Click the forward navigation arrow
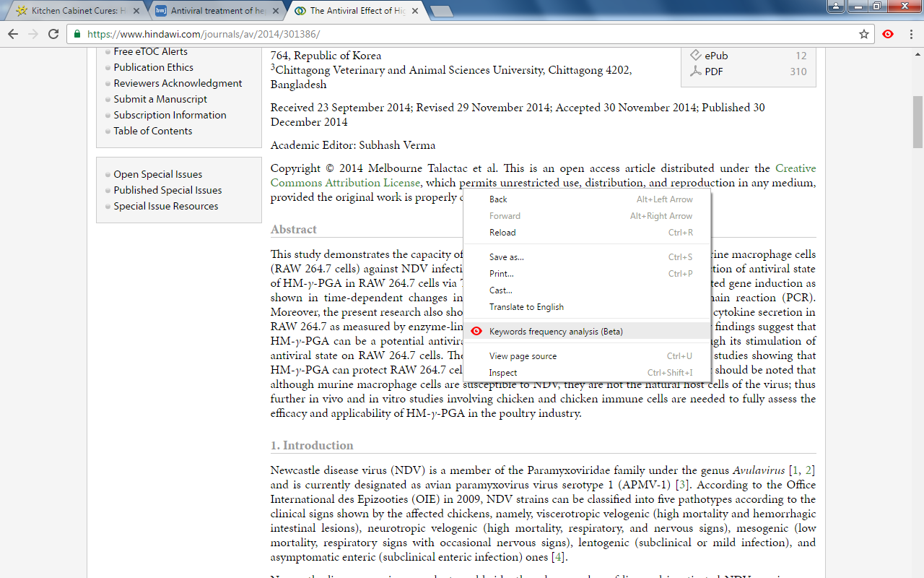Screen dimensions: 924x578 tap(32, 34)
